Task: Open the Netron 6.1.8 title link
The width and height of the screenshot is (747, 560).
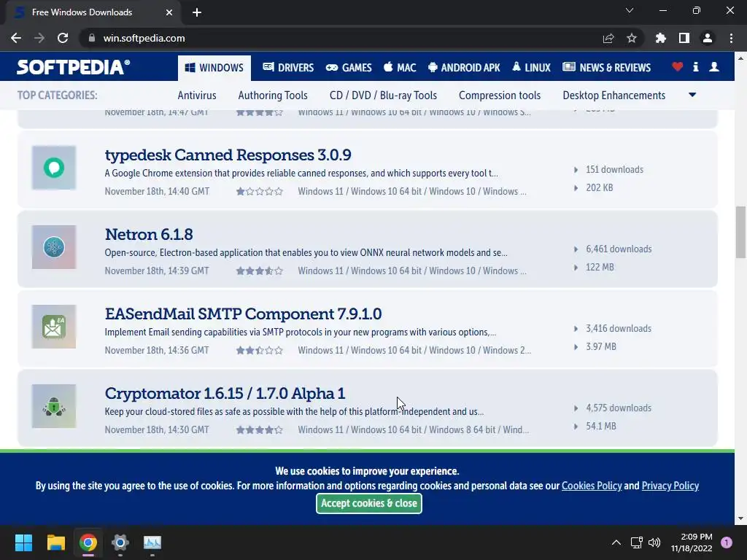Action: (x=149, y=234)
